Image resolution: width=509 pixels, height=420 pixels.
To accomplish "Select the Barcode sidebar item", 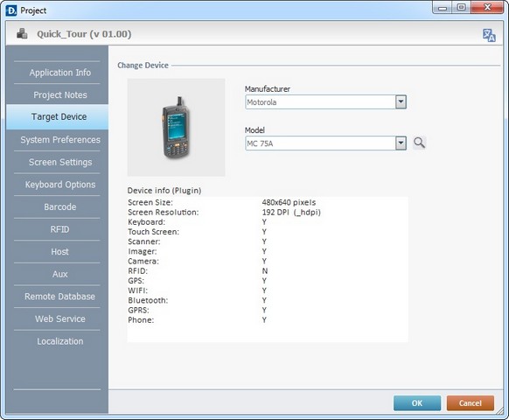I will point(60,206).
